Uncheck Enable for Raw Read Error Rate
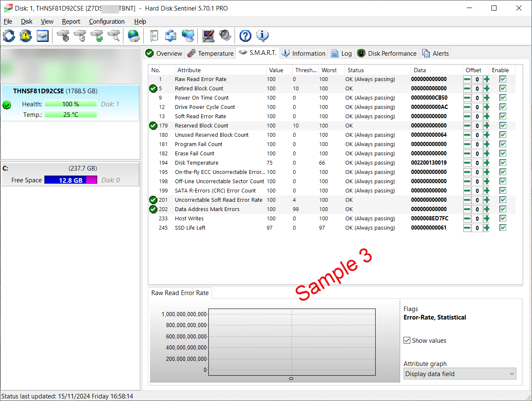Screen dimensions: 532x401 coord(502,79)
